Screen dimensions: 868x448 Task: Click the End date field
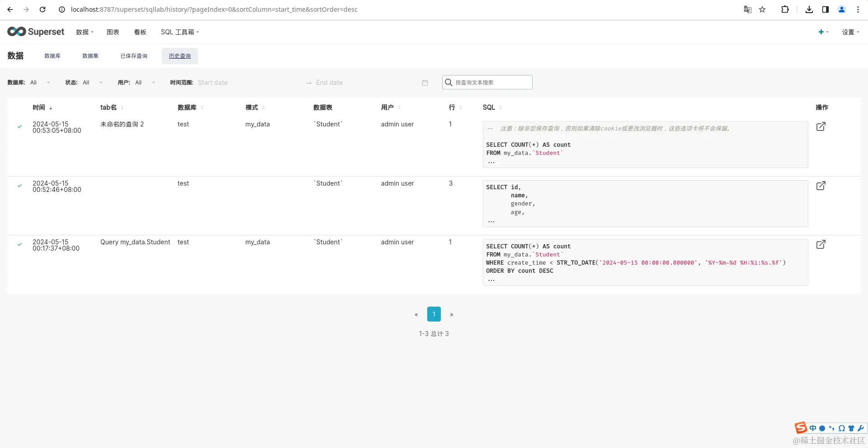[x=366, y=83]
